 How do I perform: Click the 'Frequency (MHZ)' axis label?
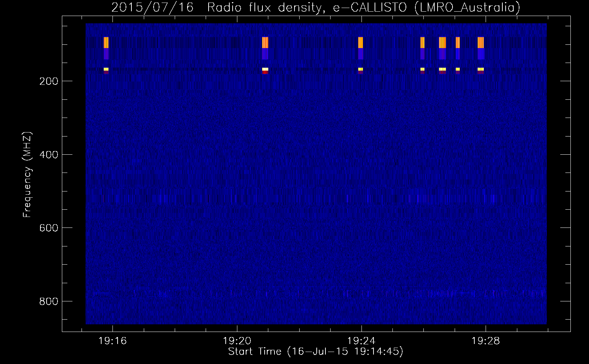27,175
